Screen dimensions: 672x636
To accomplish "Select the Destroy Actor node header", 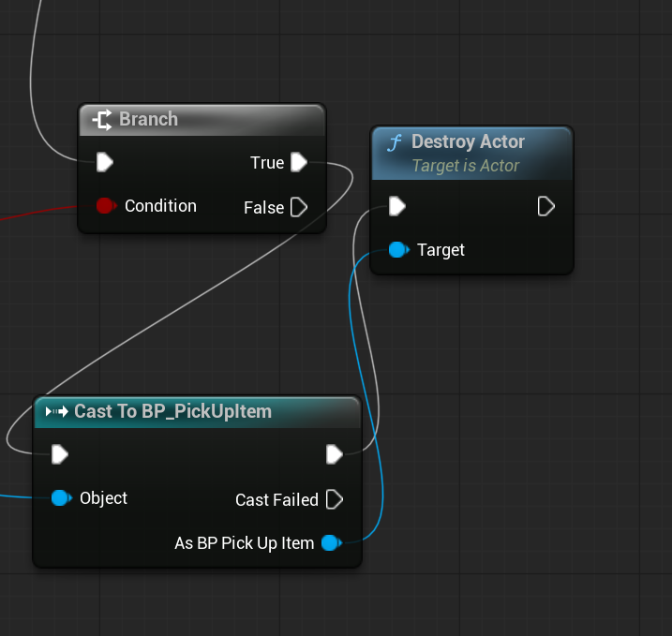I will [x=471, y=153].
